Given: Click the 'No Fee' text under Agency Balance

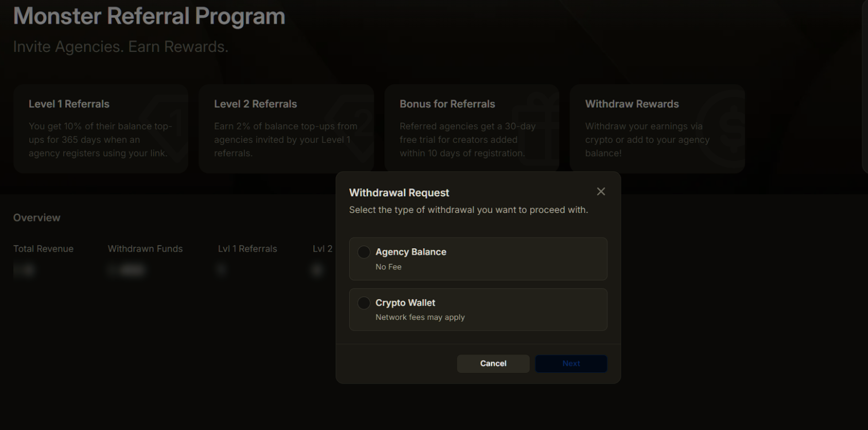Looking at the screenshot, I should [x=389, y=267].
